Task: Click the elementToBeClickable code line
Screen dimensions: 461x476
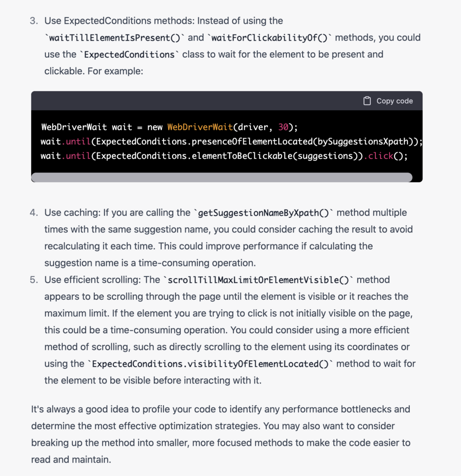Action: point(224,156)
